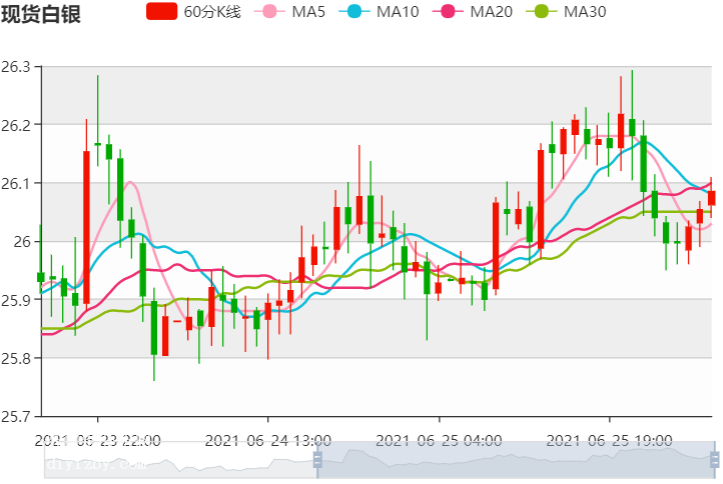Toggle MA20 series via its legend text
Viewport: 723px width, 484px height.
click(491, 13)
